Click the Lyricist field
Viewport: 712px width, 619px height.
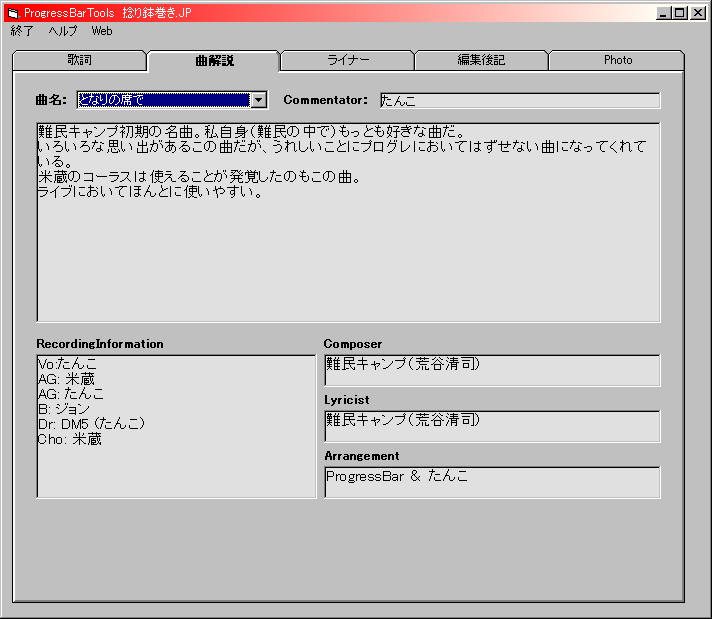(492, 426)
